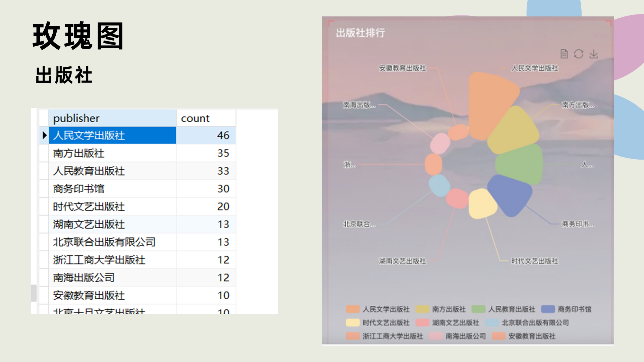Viewport: 644px width, 362px height.
Task: Click the count column header
Action: pos(206,118)
